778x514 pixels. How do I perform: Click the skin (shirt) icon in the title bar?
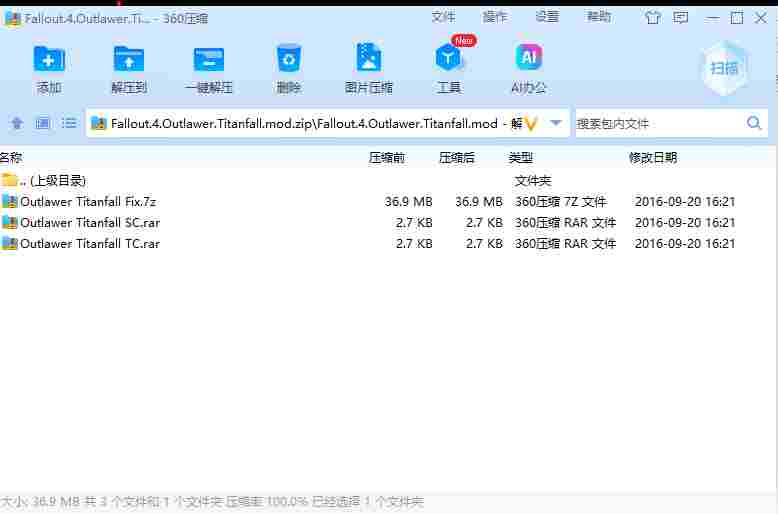652,18
